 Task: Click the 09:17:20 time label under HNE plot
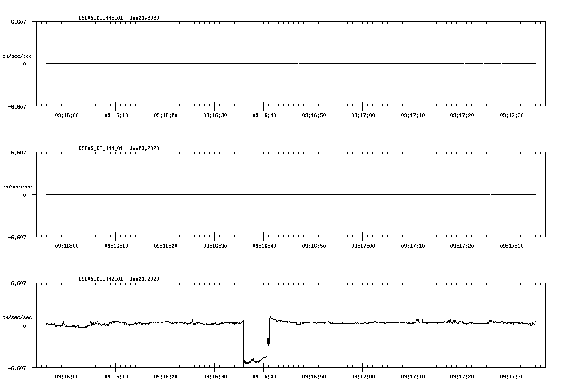tap(462, 115)
